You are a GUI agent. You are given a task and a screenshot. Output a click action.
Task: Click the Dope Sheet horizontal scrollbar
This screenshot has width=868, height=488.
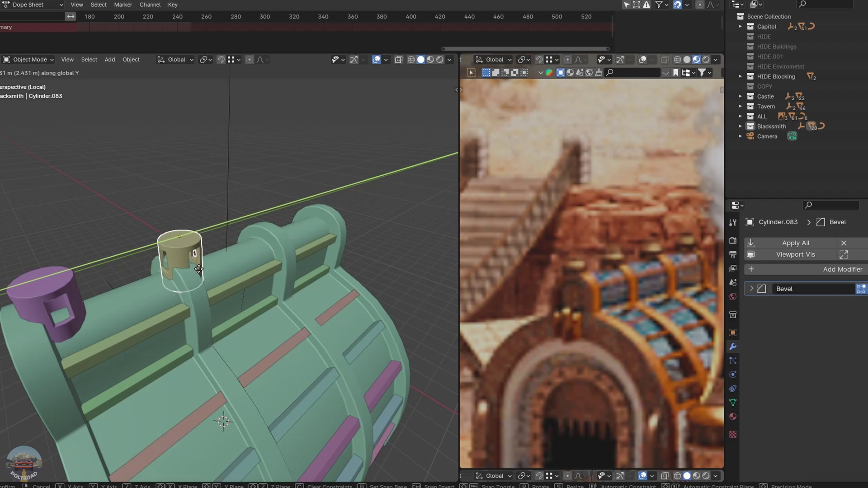coord(525,49)
